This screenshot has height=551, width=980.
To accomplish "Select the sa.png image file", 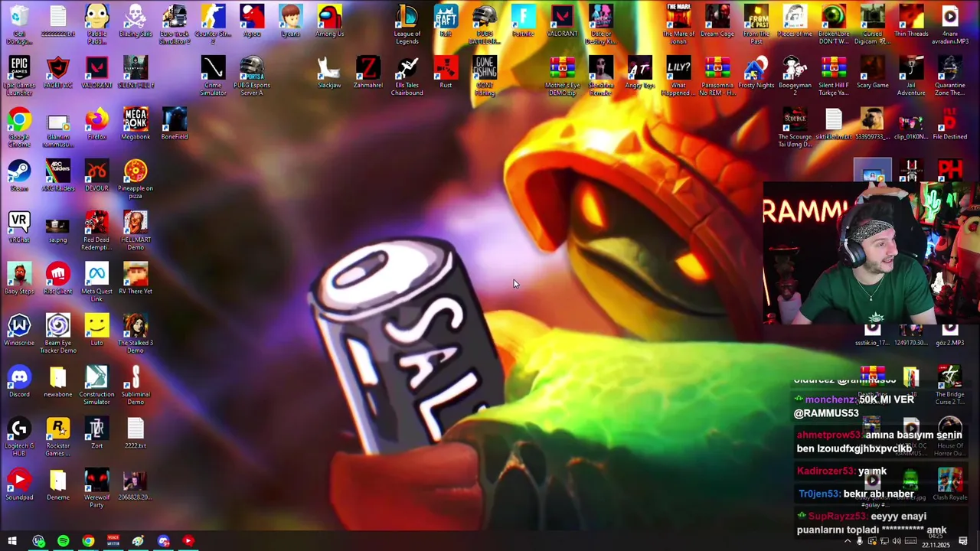I will (58, 227).
